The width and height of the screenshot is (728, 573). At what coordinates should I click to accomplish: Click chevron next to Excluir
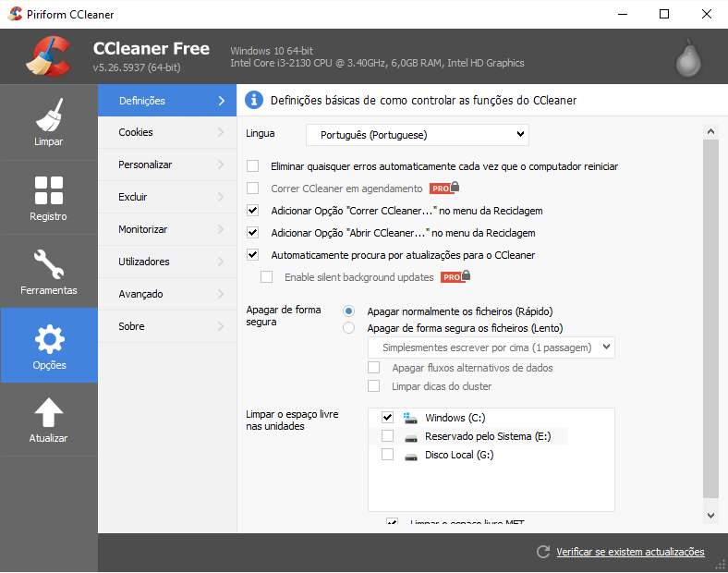click(x=221, y=197)
